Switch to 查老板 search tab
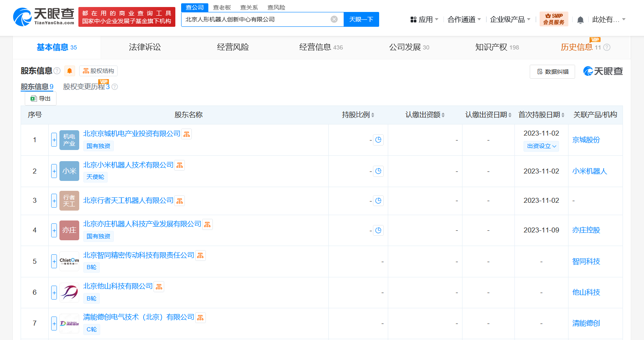 [x=222, y=7]
